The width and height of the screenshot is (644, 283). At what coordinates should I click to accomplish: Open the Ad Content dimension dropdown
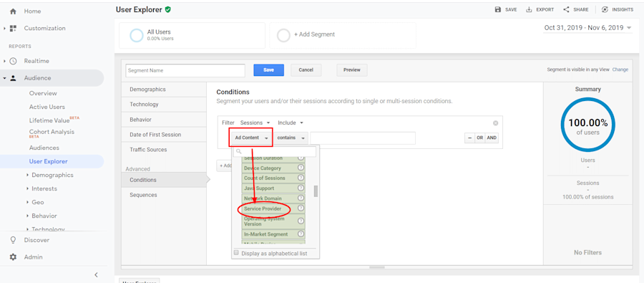[x=251, y=138]
